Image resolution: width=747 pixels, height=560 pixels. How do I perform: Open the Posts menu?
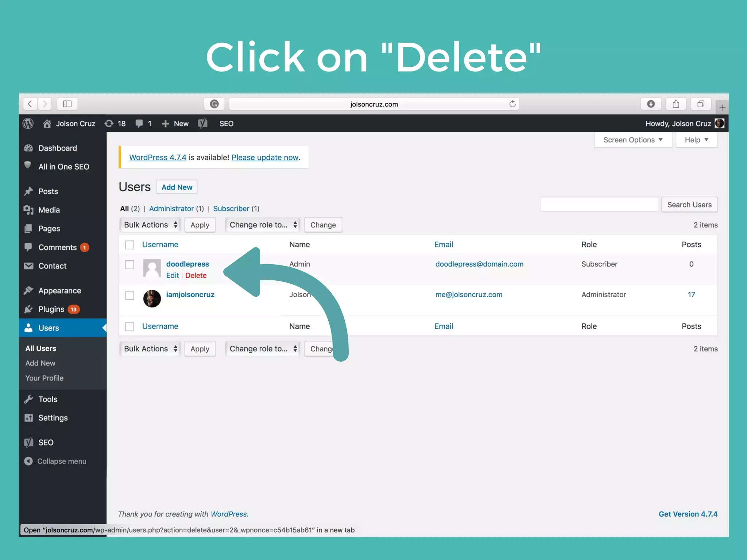click(48, 191)
